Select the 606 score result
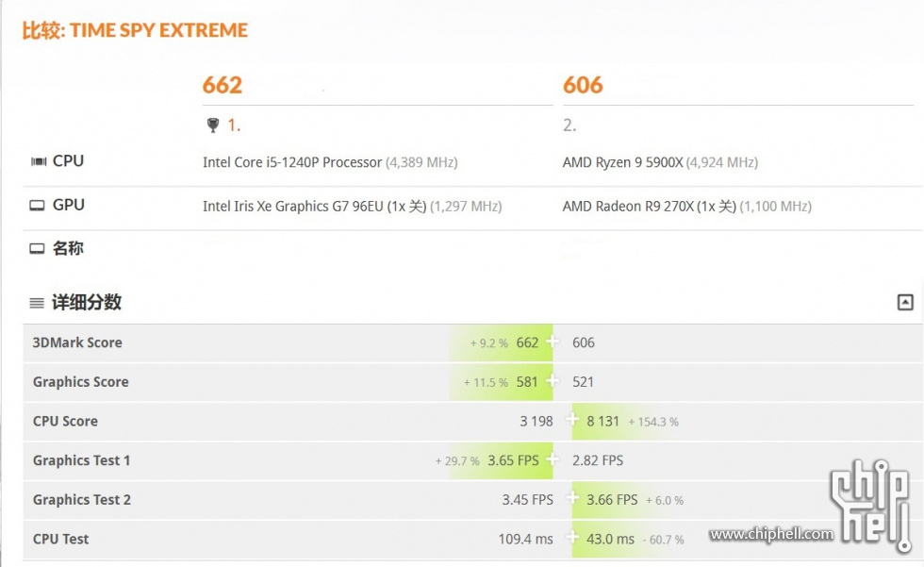Viewport: 924px width, 567px height. coord(583,85)
